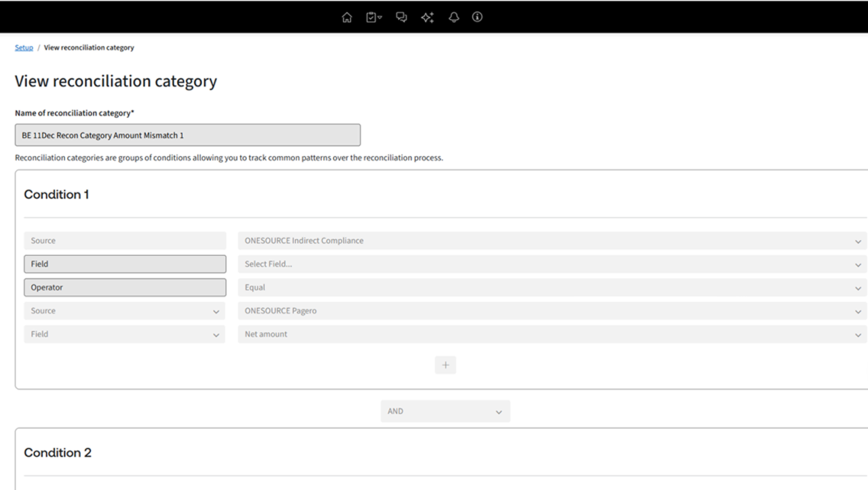Click the plus icon in Condition 1
The image size is (868, 490).
point(446,365)
